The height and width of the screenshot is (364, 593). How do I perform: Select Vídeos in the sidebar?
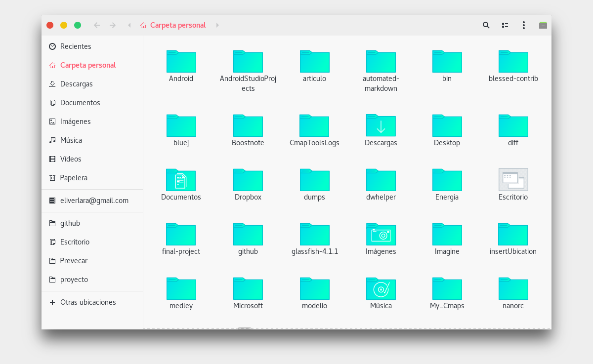pos(70,159)
